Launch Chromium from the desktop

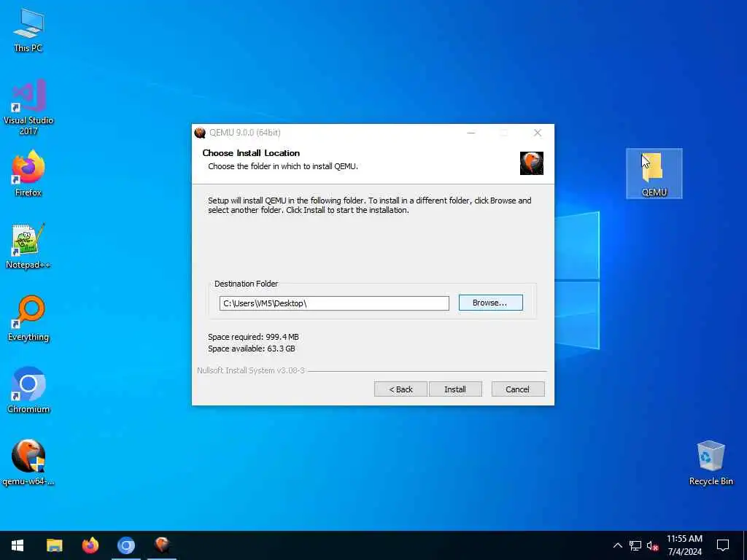tap(28, 391)
